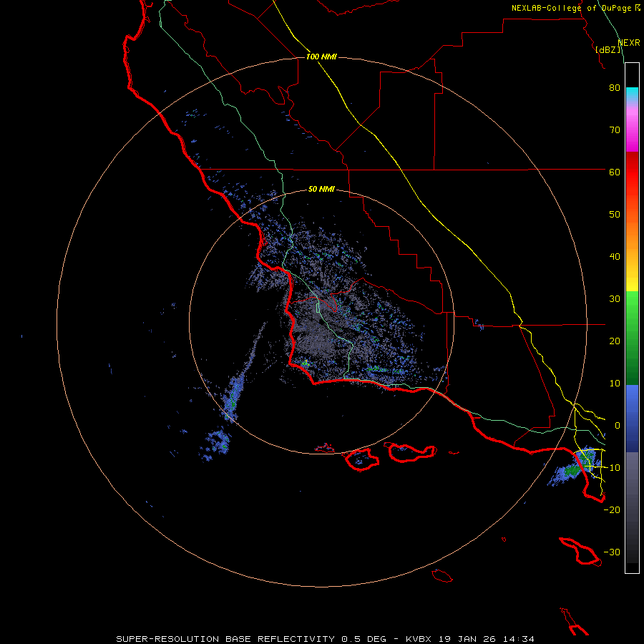Viewport: 644px width, 644px height.
Task: Click the [dBZ] units label
Action: point(608,49)
